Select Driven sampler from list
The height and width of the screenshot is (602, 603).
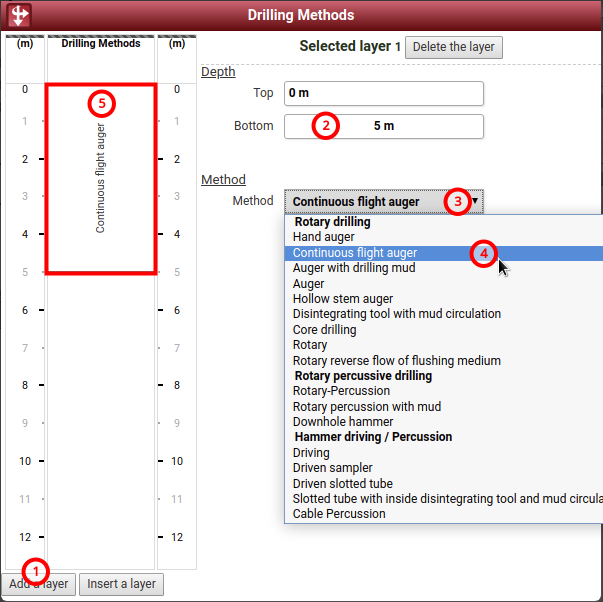point(333,468)
